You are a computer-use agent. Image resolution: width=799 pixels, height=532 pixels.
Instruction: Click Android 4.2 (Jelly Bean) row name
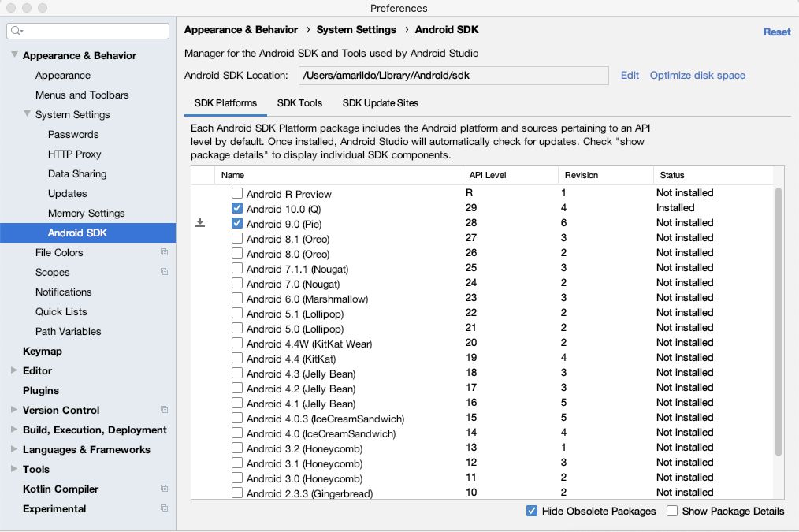pos(301,389)
